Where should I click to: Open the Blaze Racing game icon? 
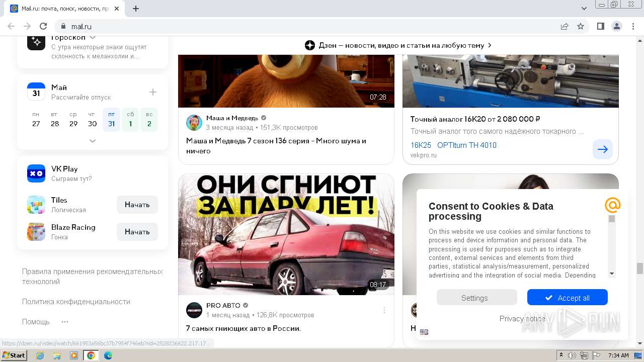(36, 232)
